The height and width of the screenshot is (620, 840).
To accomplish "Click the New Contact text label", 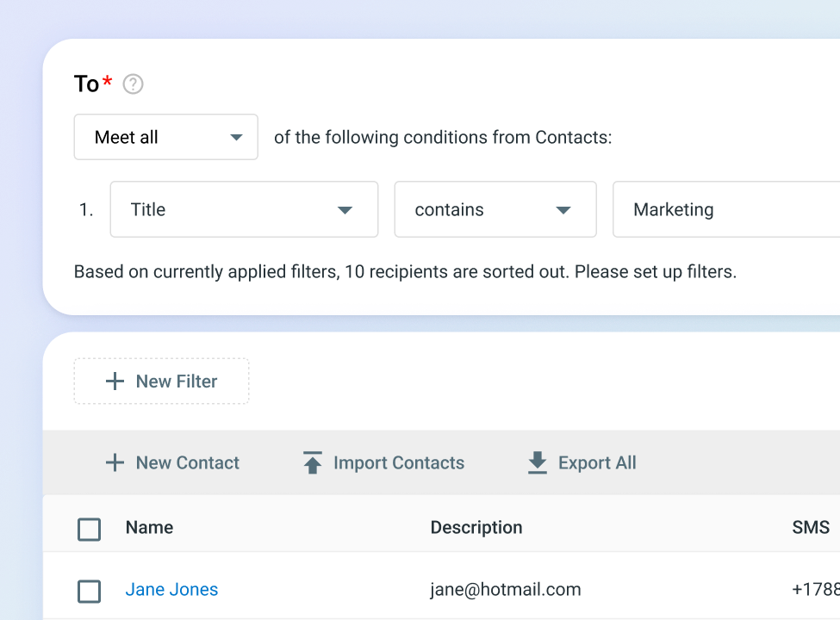I will [x=188, y=463].
